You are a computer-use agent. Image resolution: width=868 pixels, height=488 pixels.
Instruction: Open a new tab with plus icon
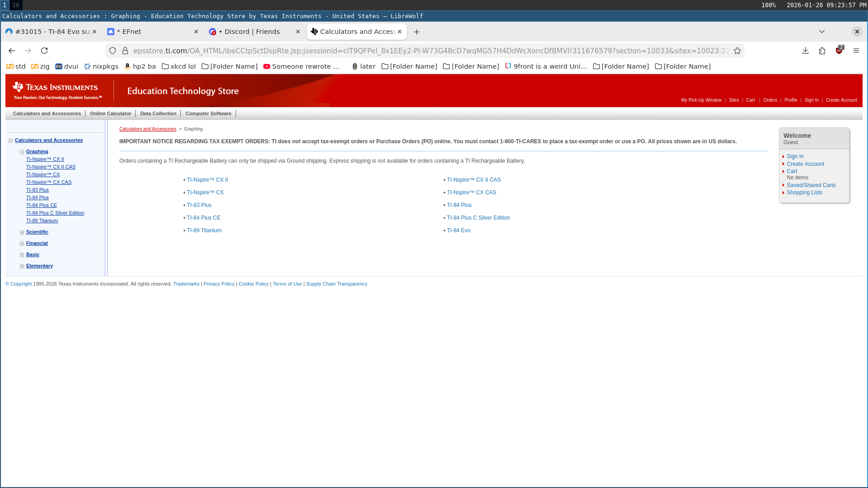coord(416,32)
